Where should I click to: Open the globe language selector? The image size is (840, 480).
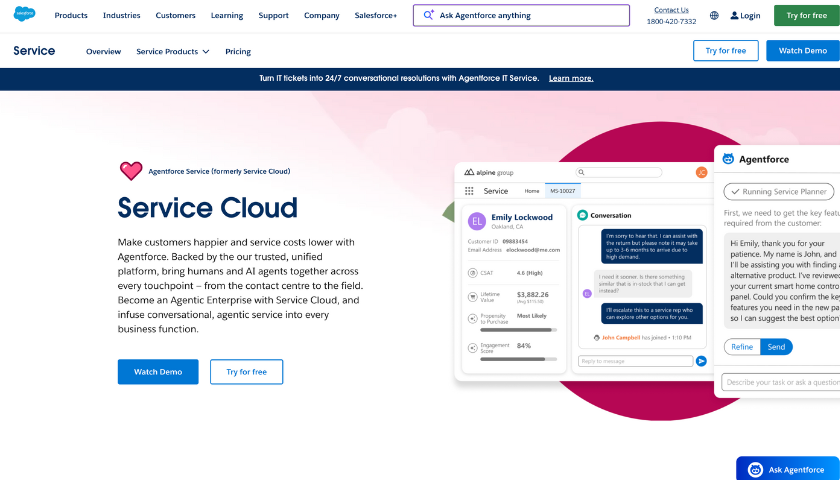click(x=714, y=16)
